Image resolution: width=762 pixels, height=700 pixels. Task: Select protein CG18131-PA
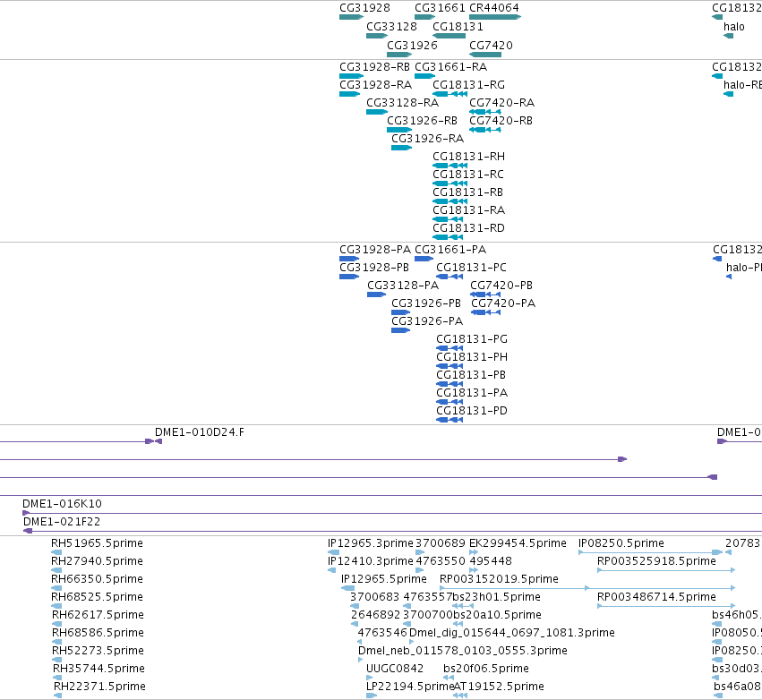coord(449,402)
